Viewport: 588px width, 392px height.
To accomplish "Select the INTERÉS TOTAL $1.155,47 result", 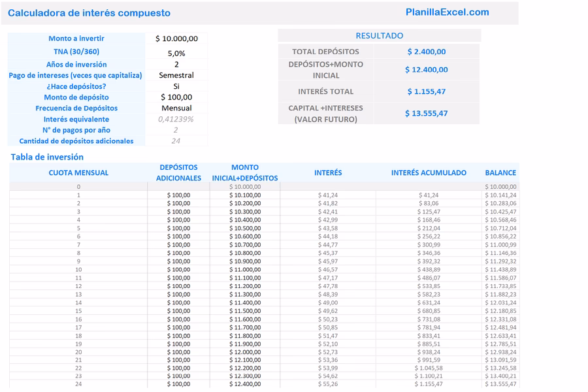I will [x=426, y=91].
